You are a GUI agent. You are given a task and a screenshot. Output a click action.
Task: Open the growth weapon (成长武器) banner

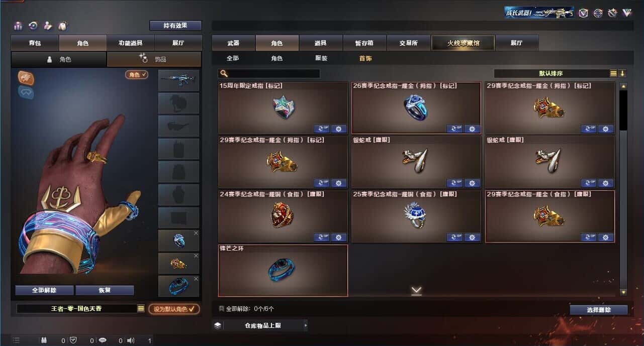pos(539,13)
